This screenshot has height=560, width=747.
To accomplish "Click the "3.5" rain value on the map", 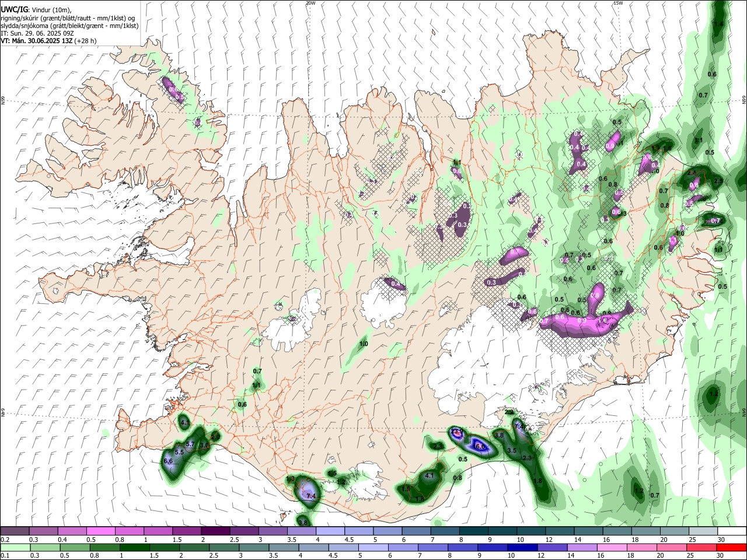I will pyautogui.click(x=512, y=450).
